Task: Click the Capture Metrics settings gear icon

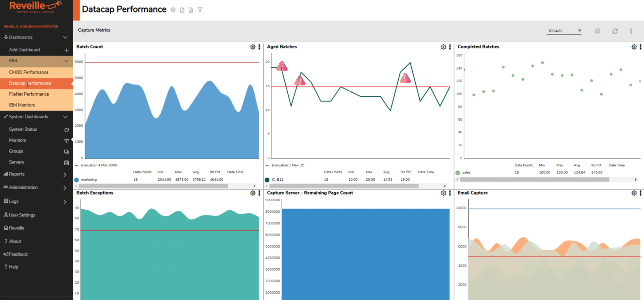Action: coord(597,31)
